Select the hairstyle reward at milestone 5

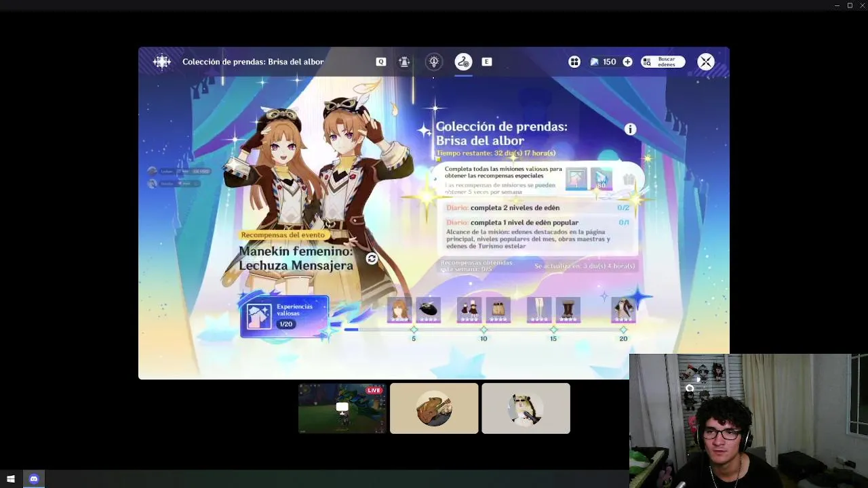(399, 310)
